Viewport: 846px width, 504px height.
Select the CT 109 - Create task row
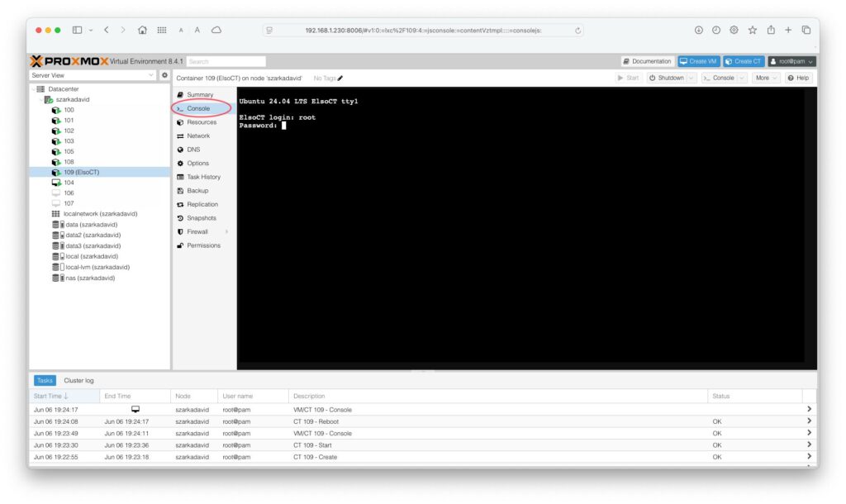(422, 457)
